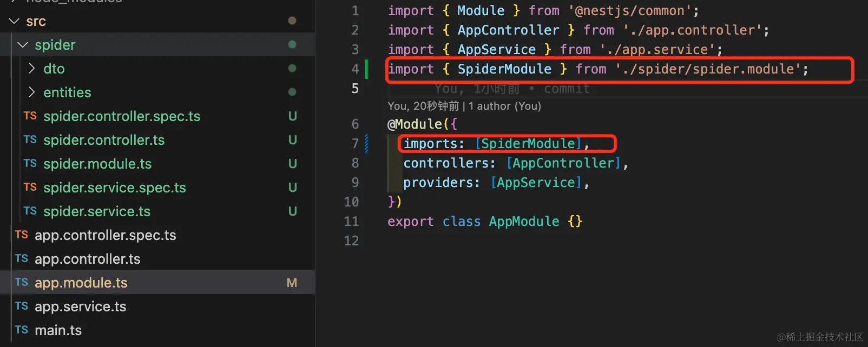Image resolution: width=868 pixels, height=347 pixels.
Task: Click line number 11 in the gutter
Action: (x=351, y=221)
